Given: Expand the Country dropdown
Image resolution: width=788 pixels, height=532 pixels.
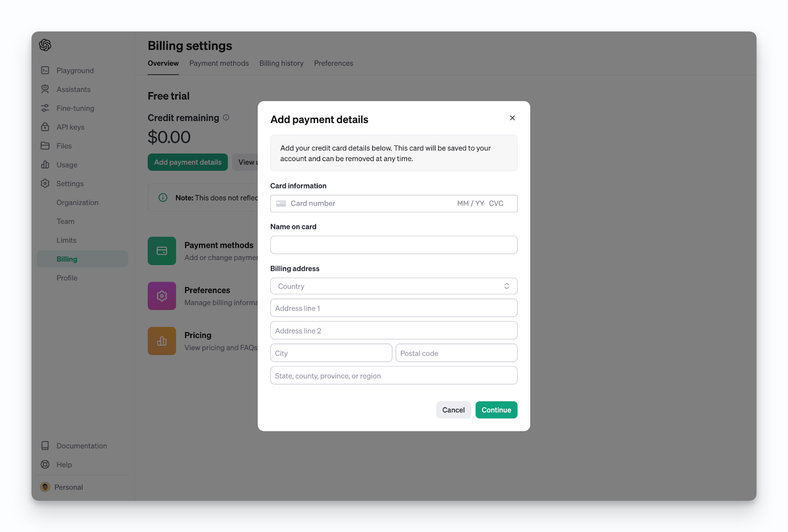Looking at the screenshot, I should 394,286.
